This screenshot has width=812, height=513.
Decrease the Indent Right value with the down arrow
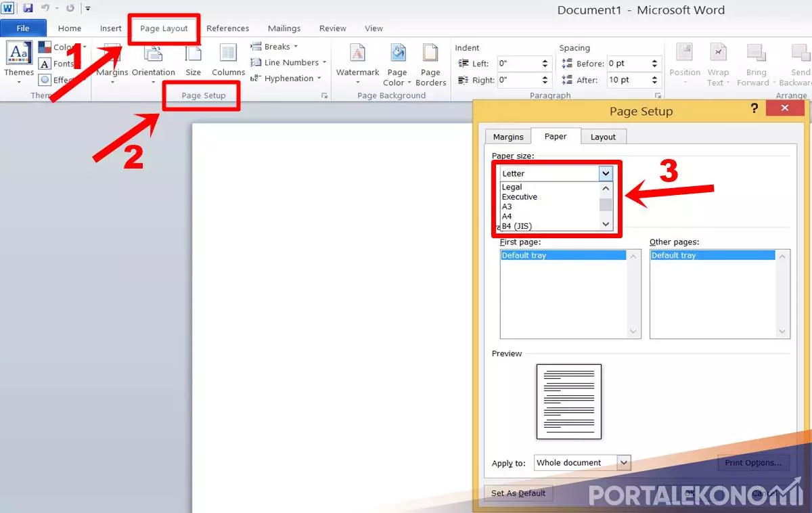545,83
